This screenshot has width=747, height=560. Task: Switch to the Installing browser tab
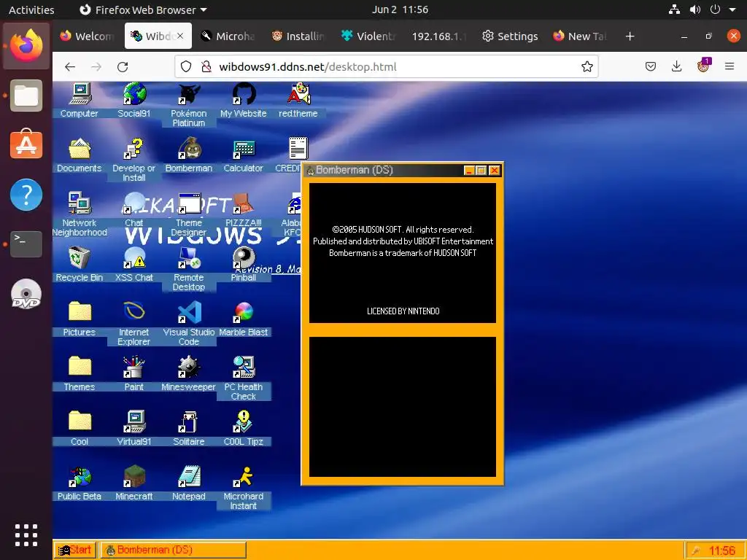[x=298, y=36]
